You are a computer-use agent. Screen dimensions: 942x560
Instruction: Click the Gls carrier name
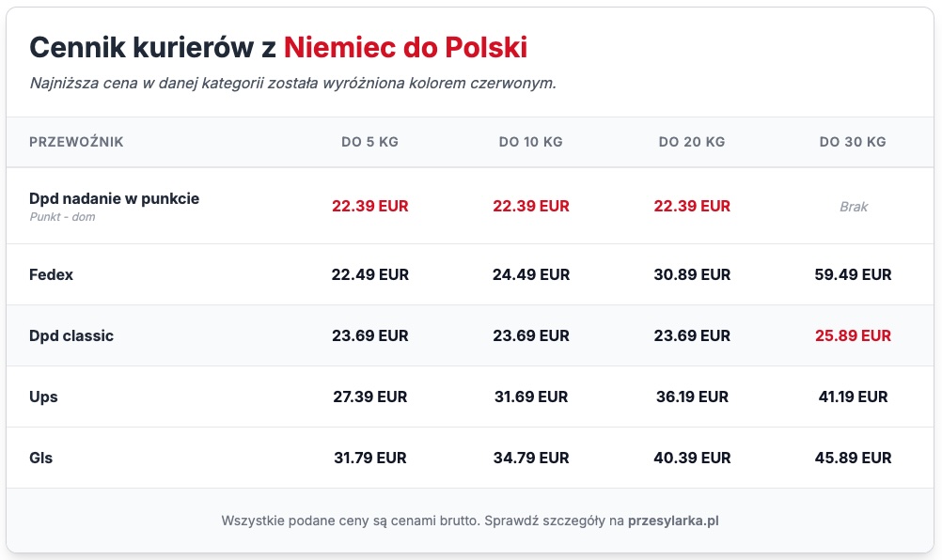pos(41,458)
